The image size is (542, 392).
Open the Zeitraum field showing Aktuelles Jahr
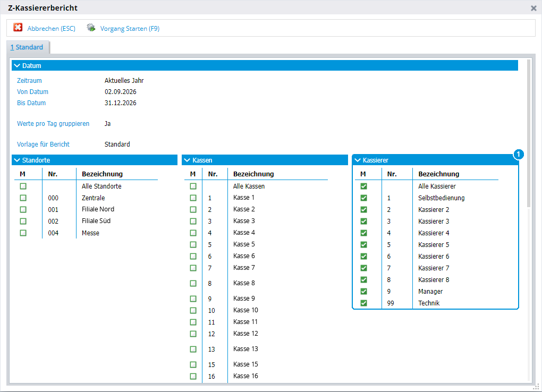pyautogui.click(x=124, y=81)
